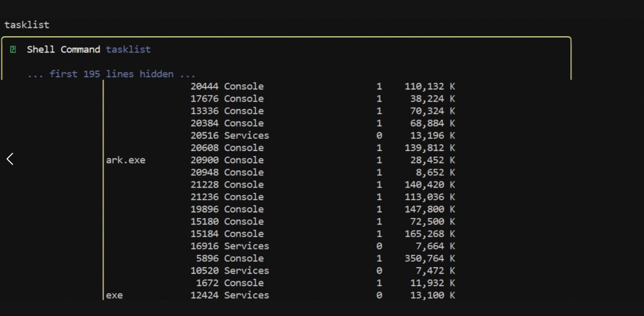Click the tasklist prompt text at top
644x316 pixels.
point(27,25)
